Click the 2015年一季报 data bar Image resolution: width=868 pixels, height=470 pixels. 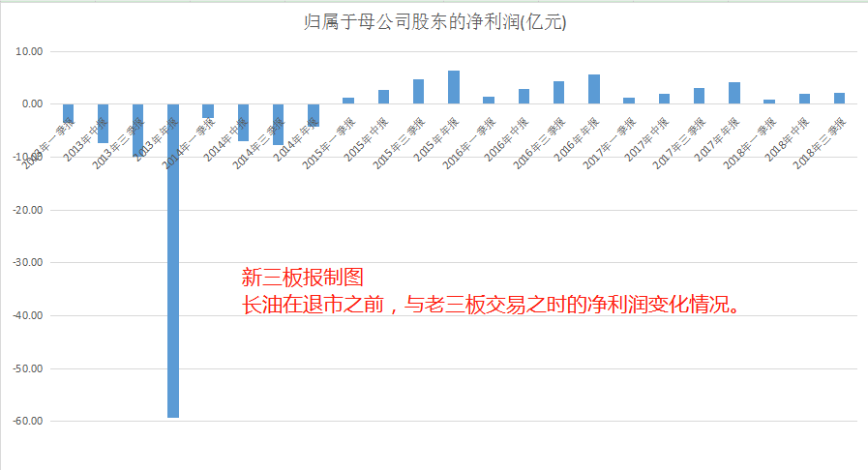[x=348, y=101]
